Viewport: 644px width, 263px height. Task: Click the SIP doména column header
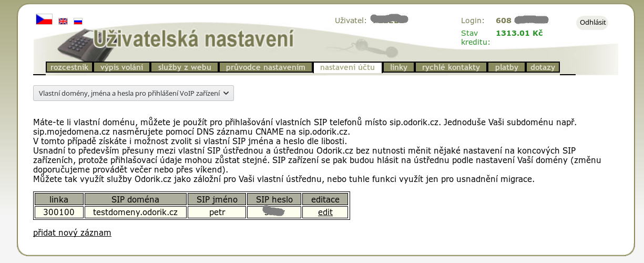coord(135,199)
